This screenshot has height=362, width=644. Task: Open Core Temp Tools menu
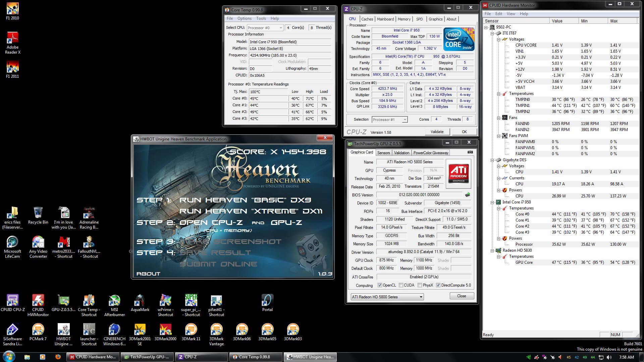click(x=261, y=18)
